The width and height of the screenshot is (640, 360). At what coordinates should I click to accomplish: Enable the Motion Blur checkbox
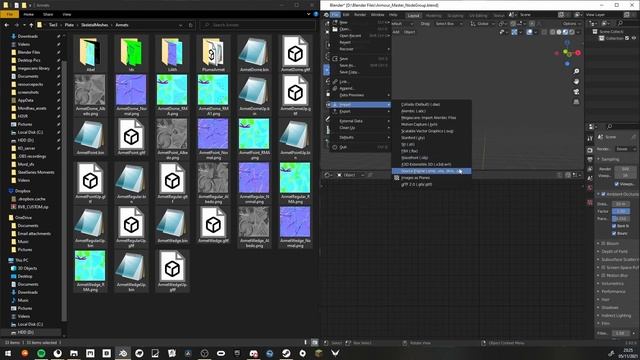[604, 276]
